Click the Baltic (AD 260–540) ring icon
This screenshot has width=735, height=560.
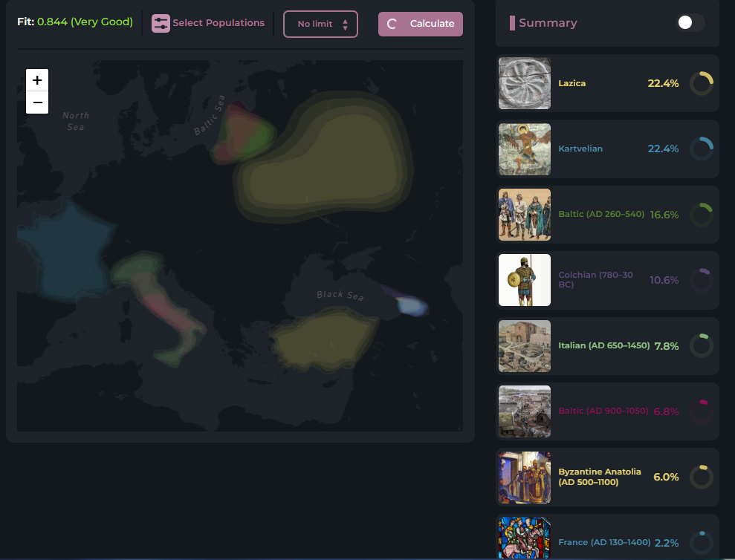(701, 215)
